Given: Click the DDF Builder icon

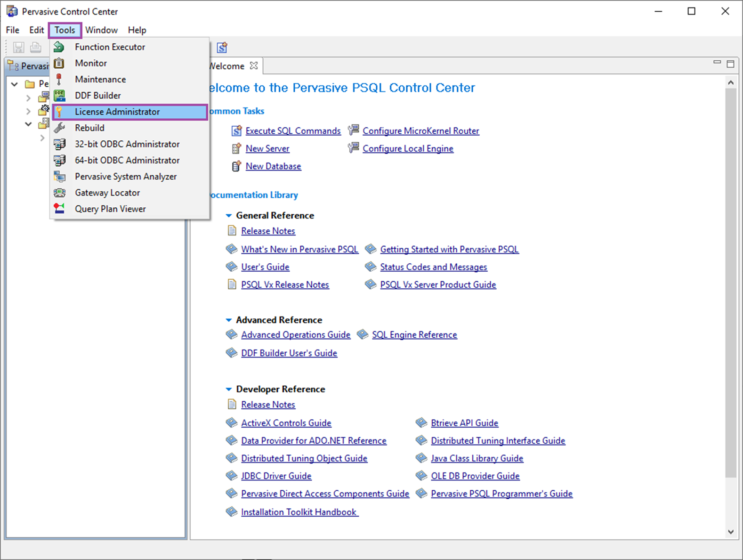Looking at the screenshot, I should 59,96.
